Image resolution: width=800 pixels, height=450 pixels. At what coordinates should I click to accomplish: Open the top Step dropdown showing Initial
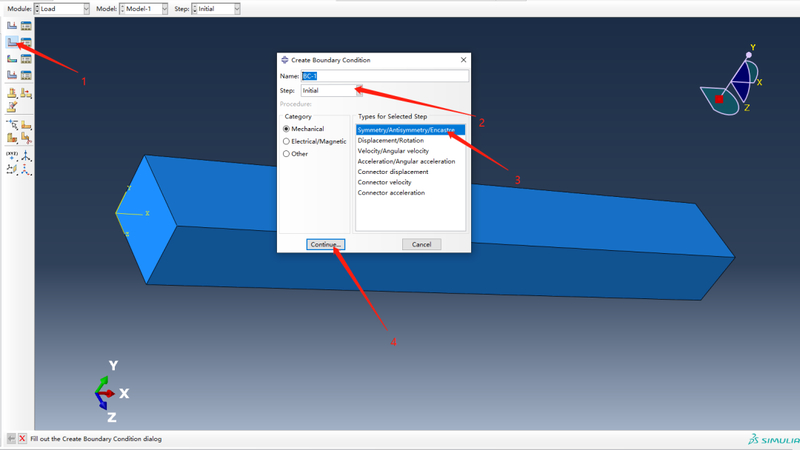(216, 9)
